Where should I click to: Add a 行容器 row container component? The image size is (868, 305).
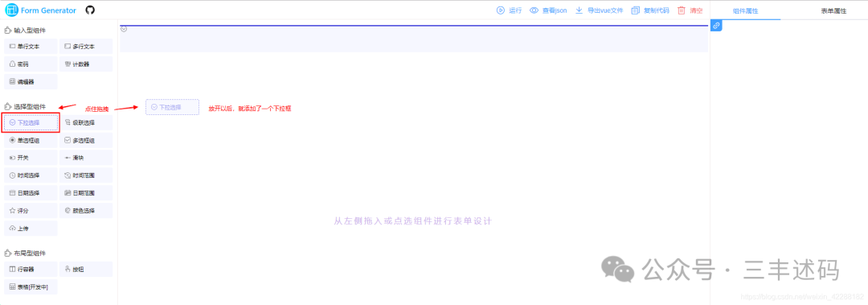pyautogui.click(x=31, y=269)
